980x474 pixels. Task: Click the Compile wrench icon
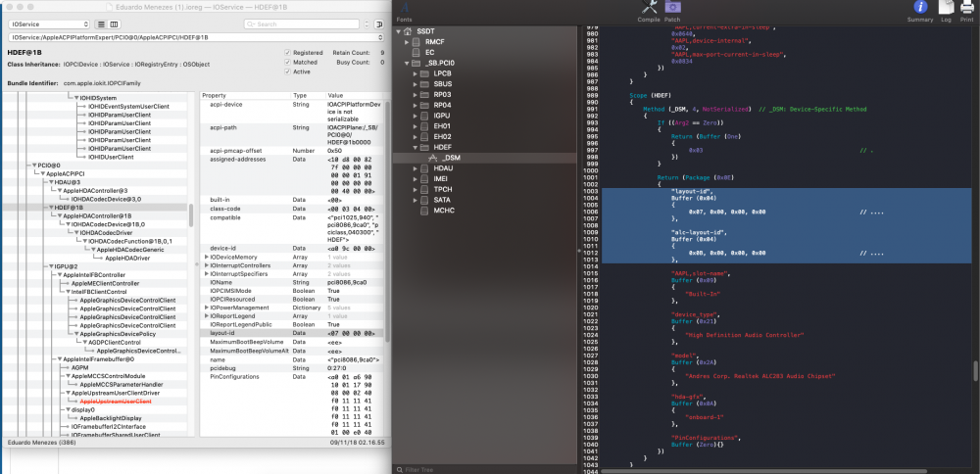[652, 7]
